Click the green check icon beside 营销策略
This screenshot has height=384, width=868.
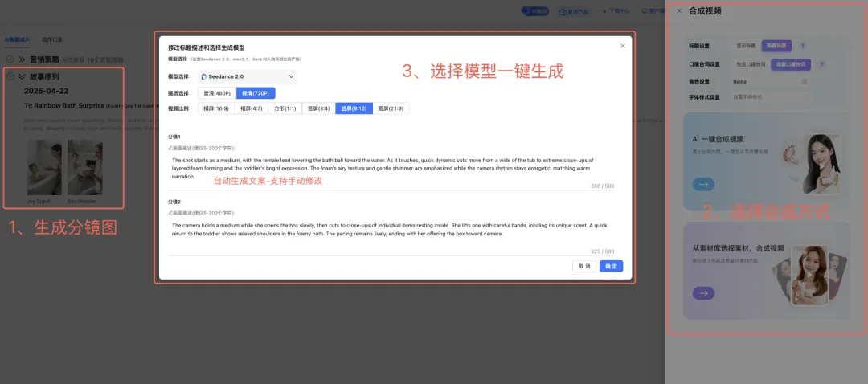click(10, 59)
